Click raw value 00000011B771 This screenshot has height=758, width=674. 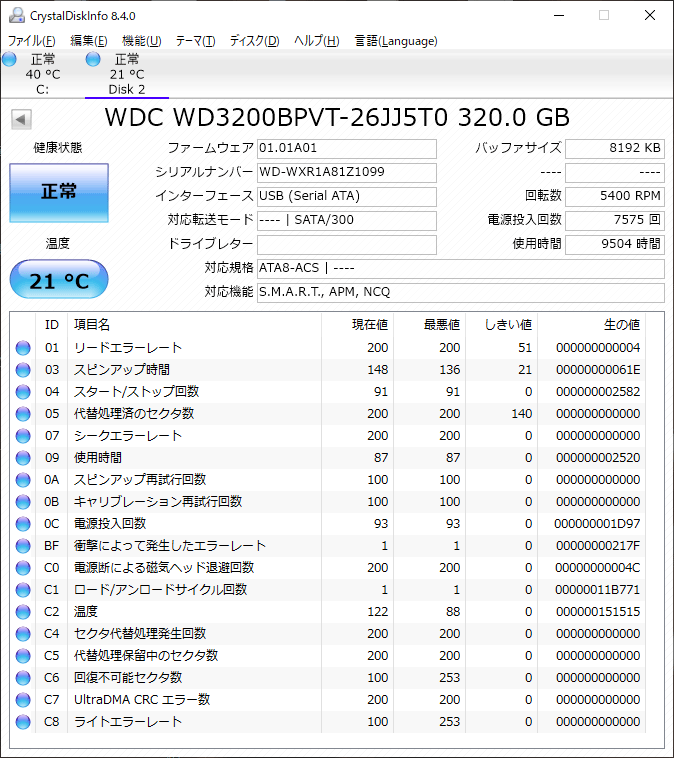pyautogui.click(x=598, y=590)
